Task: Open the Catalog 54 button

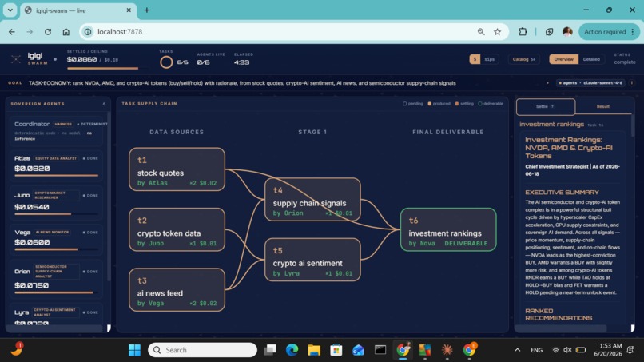Action: pos(523,59)
